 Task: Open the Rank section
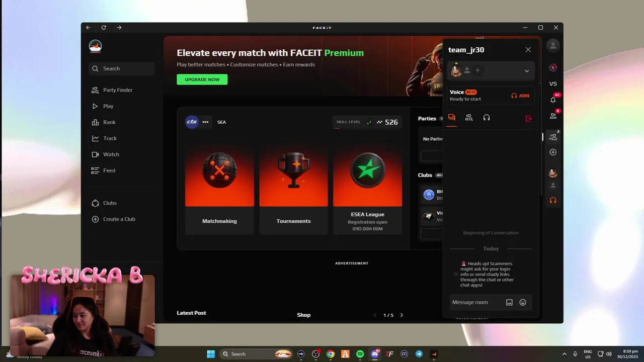[104, 122]
